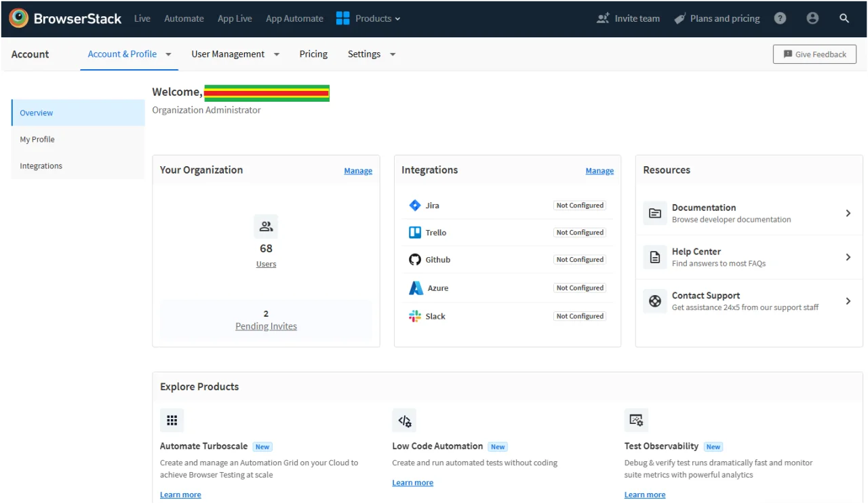This screenshot has width=868, height=504.
Task: Open Contact Support via its chevron arrow
Action: (x=848, y=301)
